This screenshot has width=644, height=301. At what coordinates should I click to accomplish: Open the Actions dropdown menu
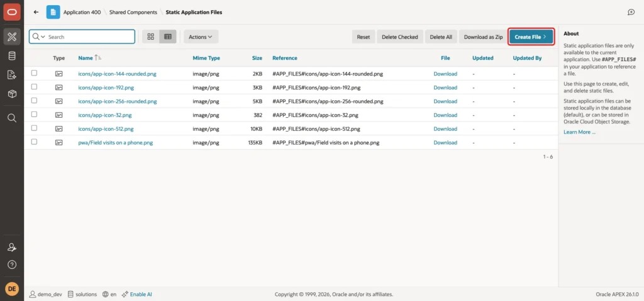point(201,37)
